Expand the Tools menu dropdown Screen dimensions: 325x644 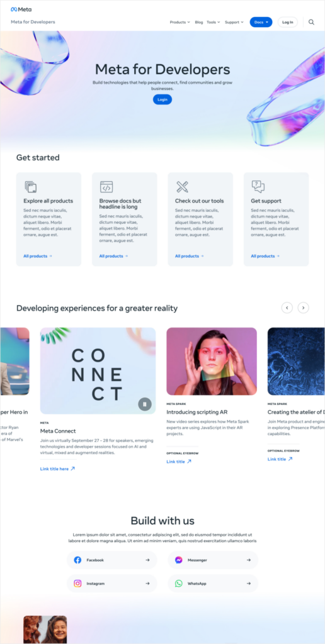[x=213, y=22]
